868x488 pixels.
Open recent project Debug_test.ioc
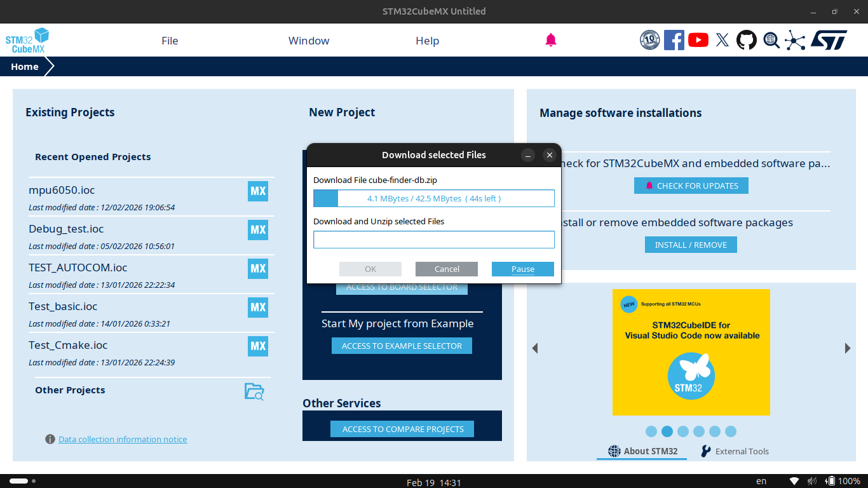point(66,229)
